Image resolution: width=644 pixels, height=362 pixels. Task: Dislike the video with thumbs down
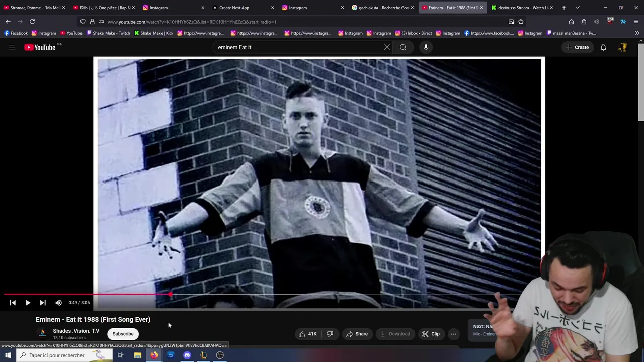330,334
